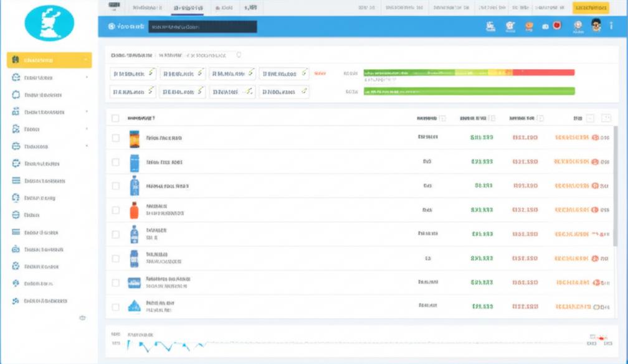Viewport: 628px width, 364px height.
Task: Expand the yellow highlighted sidebar item arrow
Action: point(86,60)
